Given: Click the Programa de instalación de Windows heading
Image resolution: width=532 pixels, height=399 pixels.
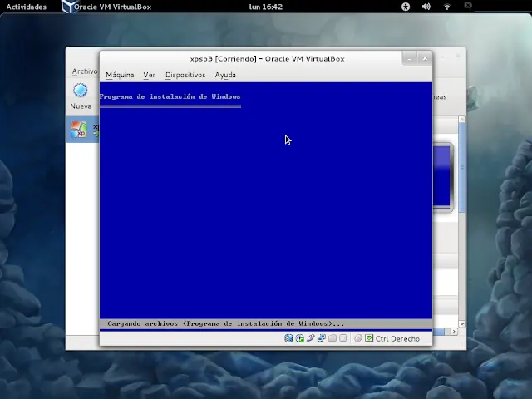Looking at the screenshot, I should point(170,96).
